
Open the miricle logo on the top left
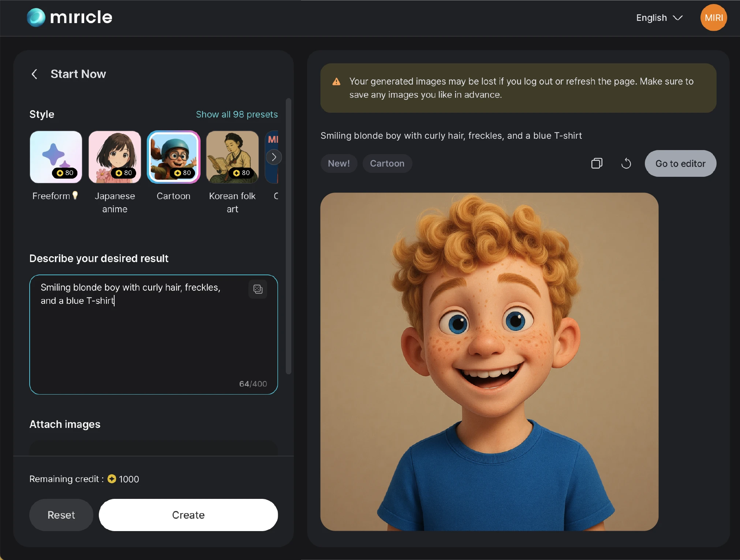point(69,17)
